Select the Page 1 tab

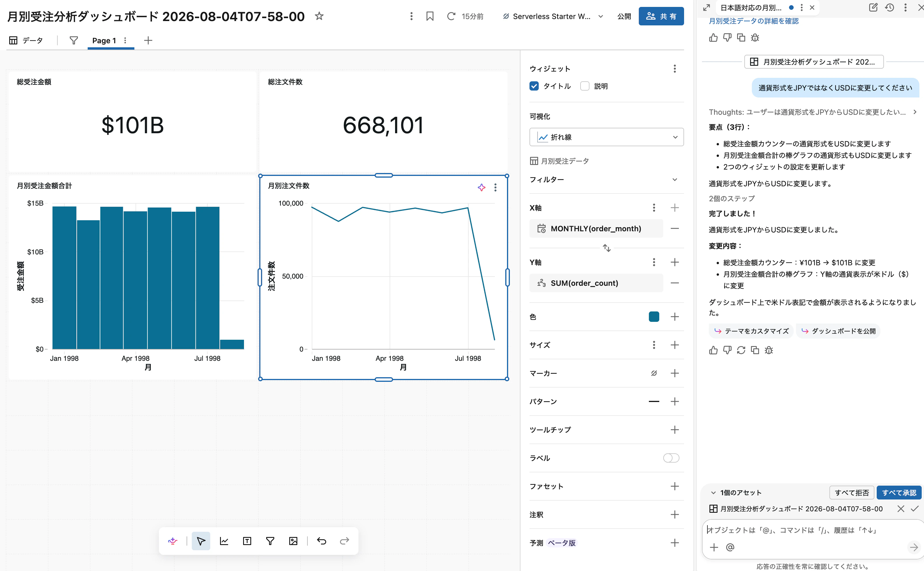pos(104,40)
